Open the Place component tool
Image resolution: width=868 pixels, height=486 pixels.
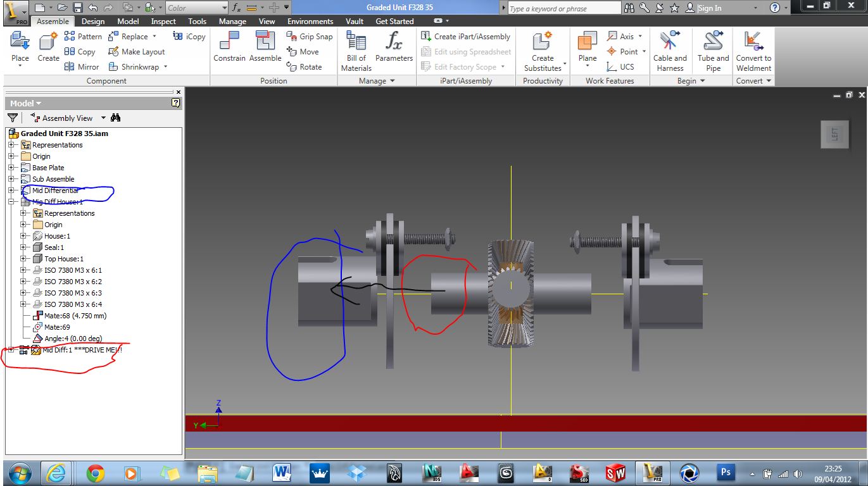pyautogui.click(x=20, y=47)
